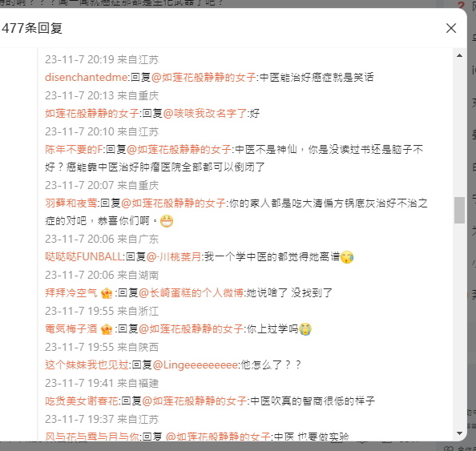The height and width of the screenshot is (451, 476).
Task: Click the vertical scrollbar thumb
Action: pos(459,210)
